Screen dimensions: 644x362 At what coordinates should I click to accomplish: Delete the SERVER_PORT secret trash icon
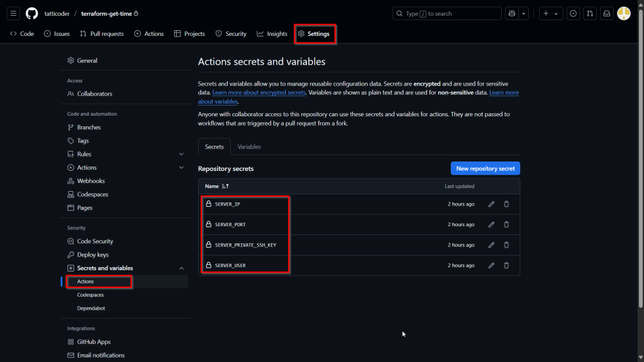coord(506,224)
